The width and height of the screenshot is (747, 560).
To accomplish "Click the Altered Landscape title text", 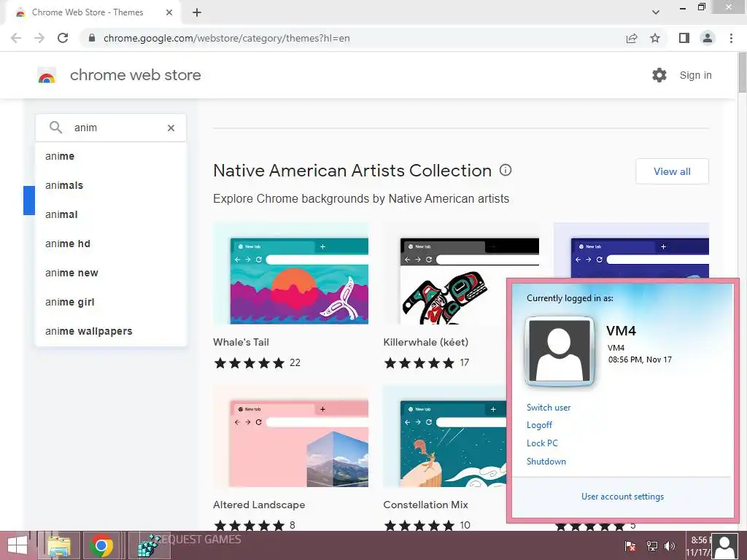I will point(259,505).
